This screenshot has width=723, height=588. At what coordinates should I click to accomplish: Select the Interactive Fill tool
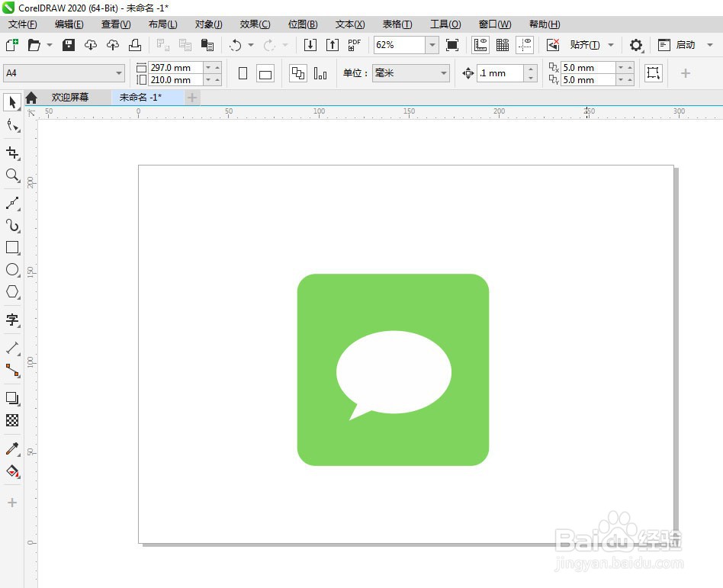click(12, 471)
